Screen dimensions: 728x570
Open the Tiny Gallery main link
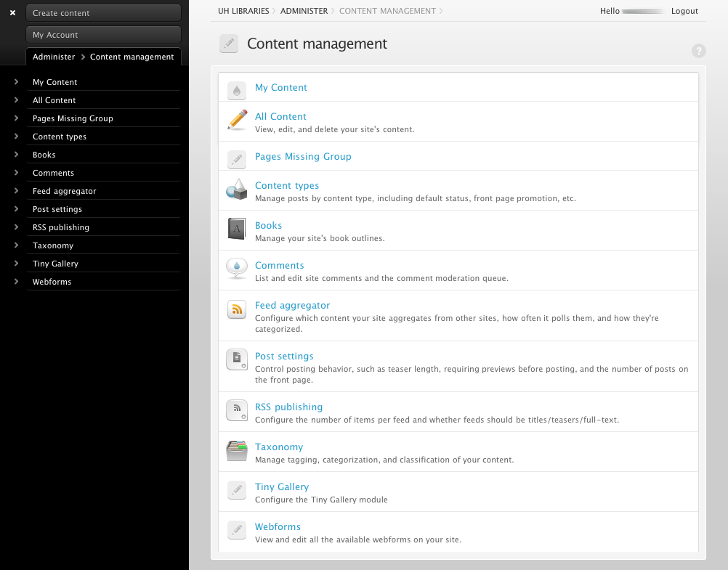282,486
